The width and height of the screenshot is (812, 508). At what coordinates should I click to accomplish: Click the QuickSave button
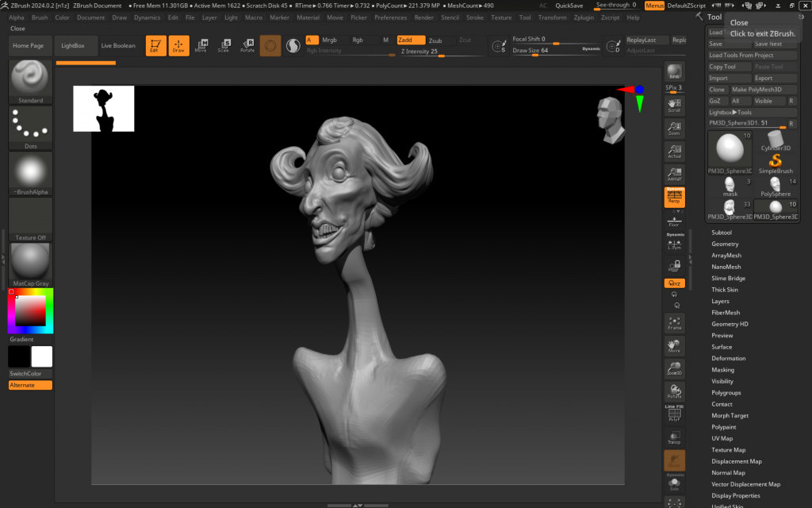(569, 6)
